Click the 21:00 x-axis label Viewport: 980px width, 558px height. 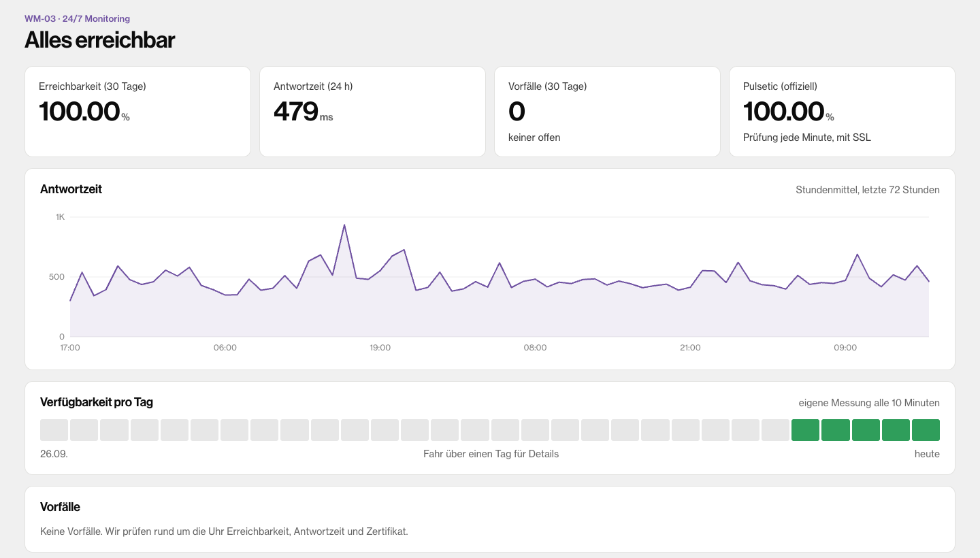tap(690, 348)
